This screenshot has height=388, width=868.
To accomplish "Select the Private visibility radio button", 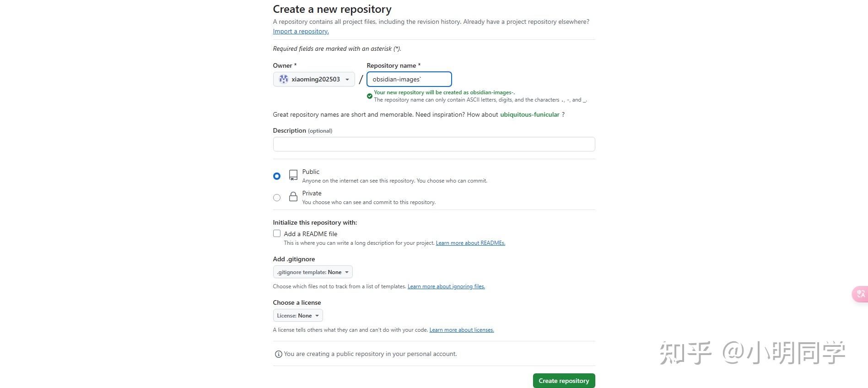I will pyautogui.click(x=277, y=198).
